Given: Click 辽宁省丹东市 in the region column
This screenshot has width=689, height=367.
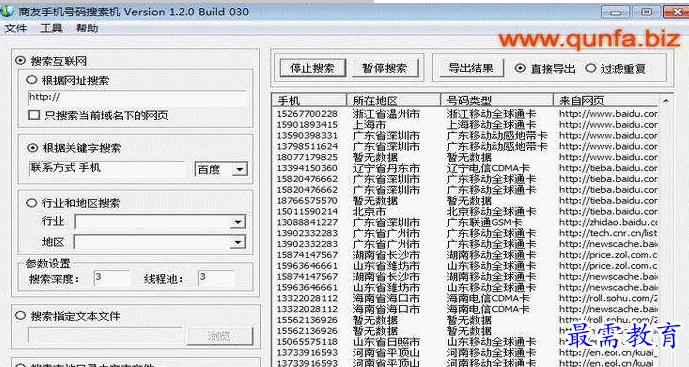Looking at the screenshot, I should [386, 168].
